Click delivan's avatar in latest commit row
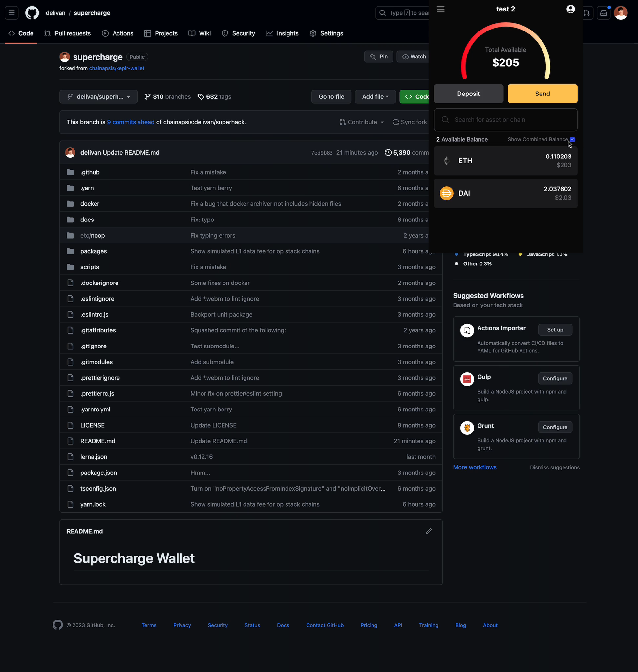This screenshot has width=638, height=672. (71, 152)
